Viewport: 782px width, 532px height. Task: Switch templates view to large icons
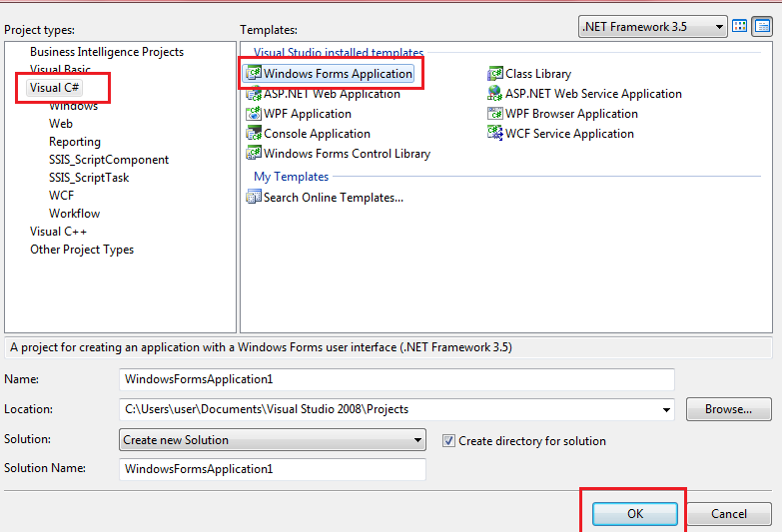[x=740, y=26]
